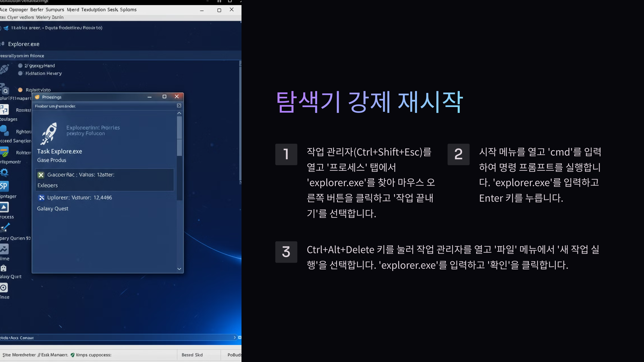The image size is (644, 362).
Task: Click the gear settings icon in sidebar
Action: 4,172
